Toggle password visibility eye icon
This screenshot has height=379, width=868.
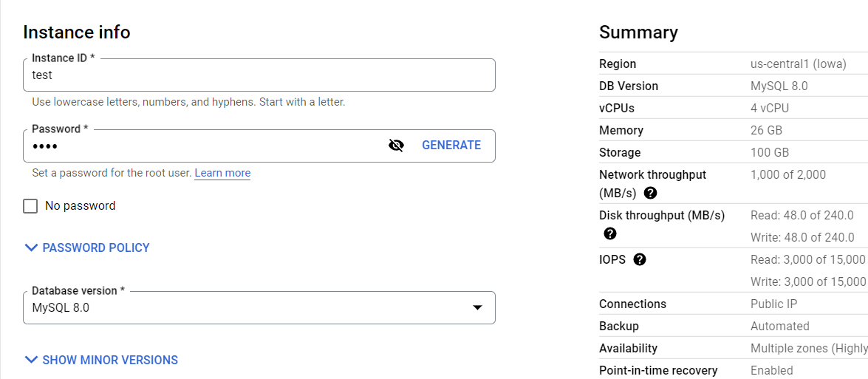[x=396, y=146]
